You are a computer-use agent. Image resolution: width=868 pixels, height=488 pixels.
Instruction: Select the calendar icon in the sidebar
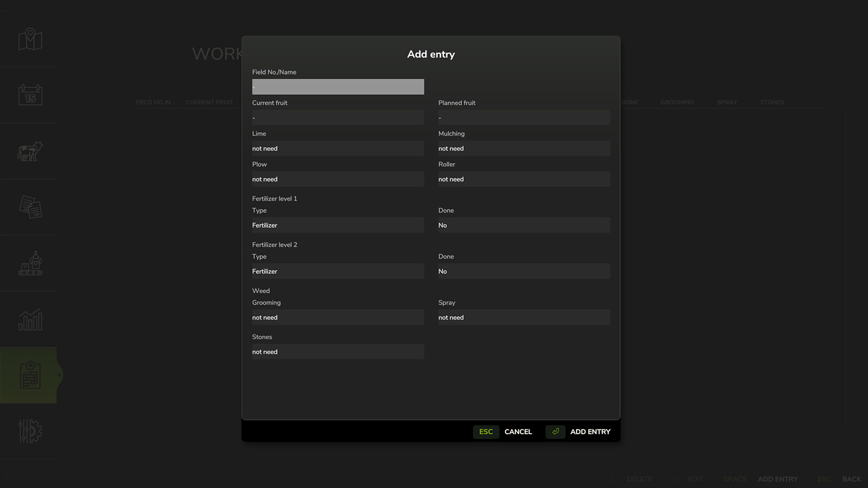tap(30, 95)
